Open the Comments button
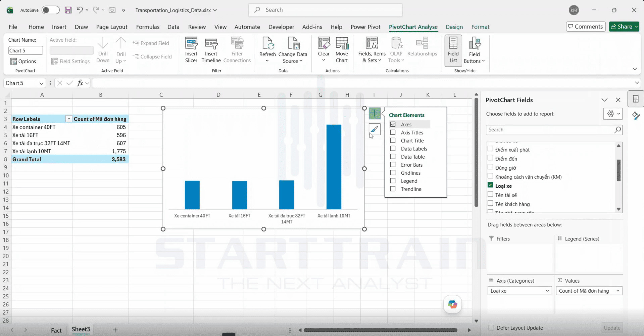 tap(586, 27)
